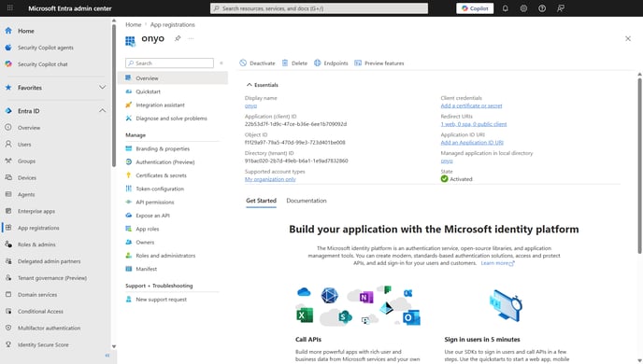The height and width of the screenshot is (364, 643).
Task: Click Home in the breadcrumb
Action: [134, 24]
